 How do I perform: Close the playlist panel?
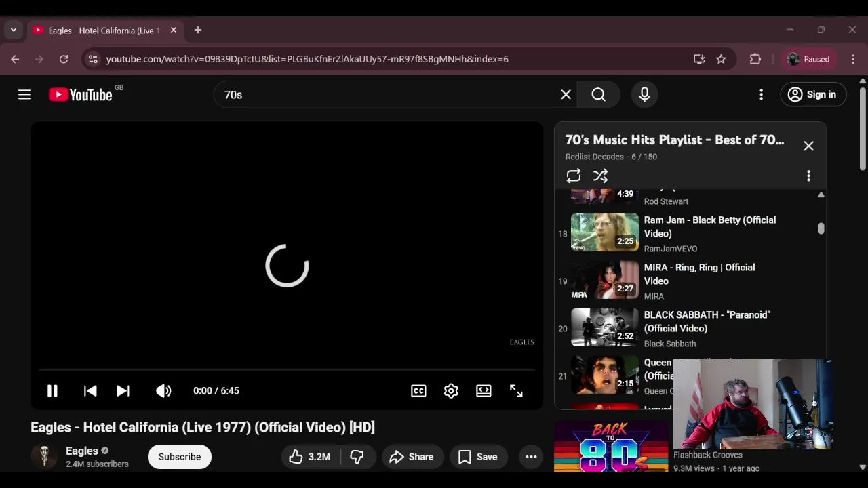(808, 146)
